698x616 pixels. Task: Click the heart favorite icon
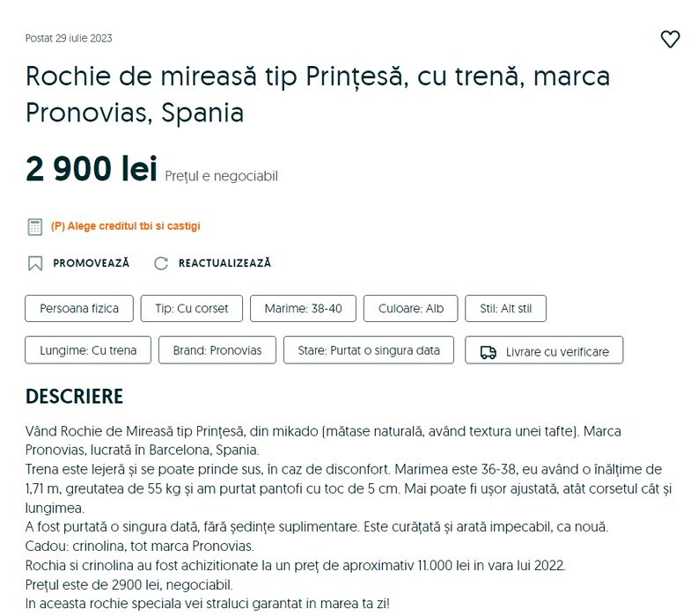click(670, 40)
